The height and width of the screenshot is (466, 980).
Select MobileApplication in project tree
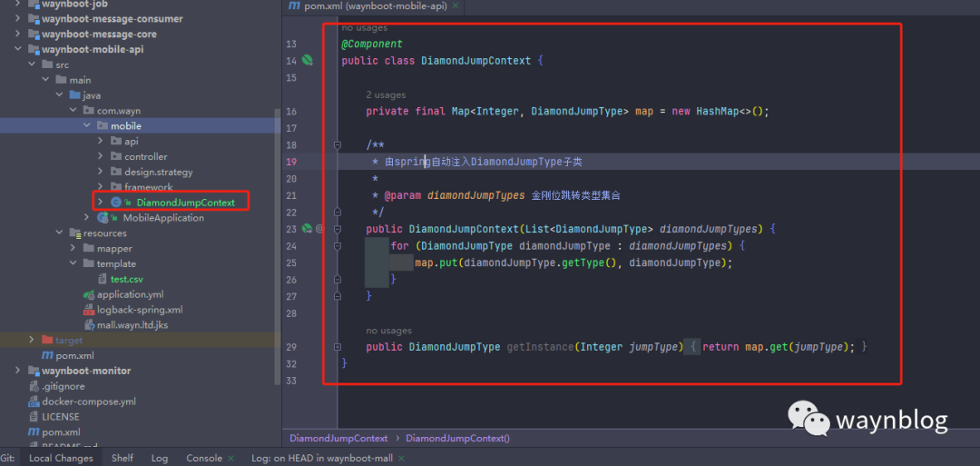pos(163,218)
